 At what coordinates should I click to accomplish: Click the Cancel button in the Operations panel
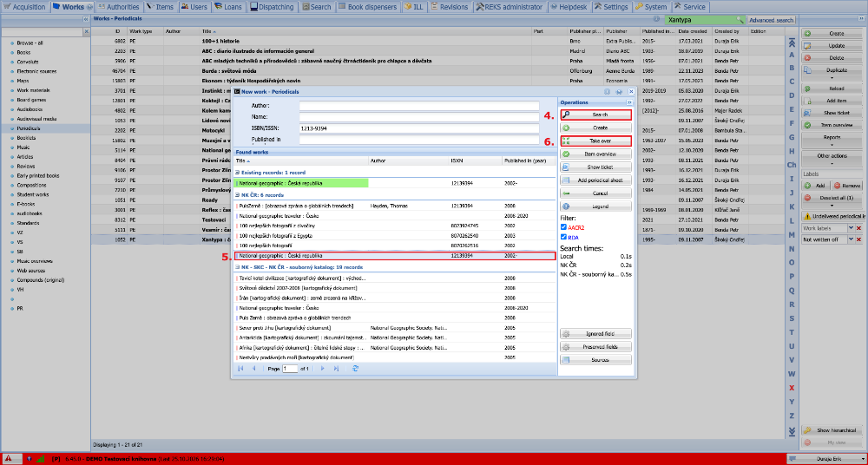(595, 193)
